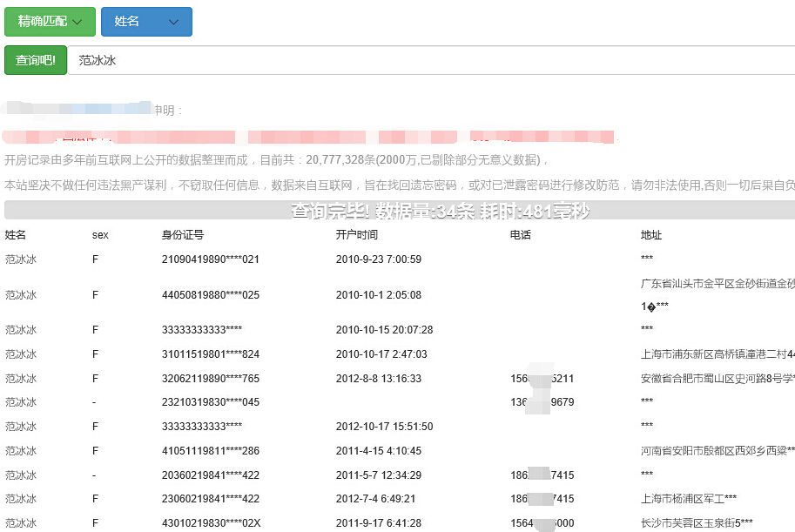
Task: Click the name cell in the 2011-9-17 row
Action: pyautogui.click(x=21, y=523)
